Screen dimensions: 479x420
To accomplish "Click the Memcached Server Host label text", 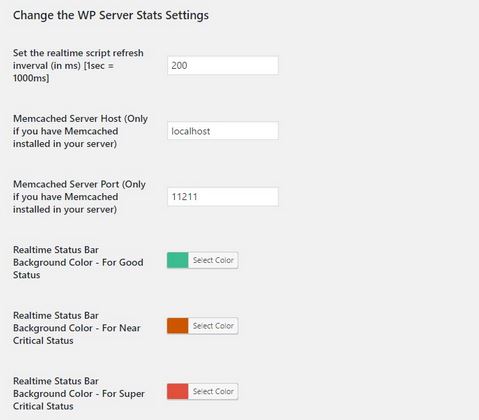I will point(80,131).
